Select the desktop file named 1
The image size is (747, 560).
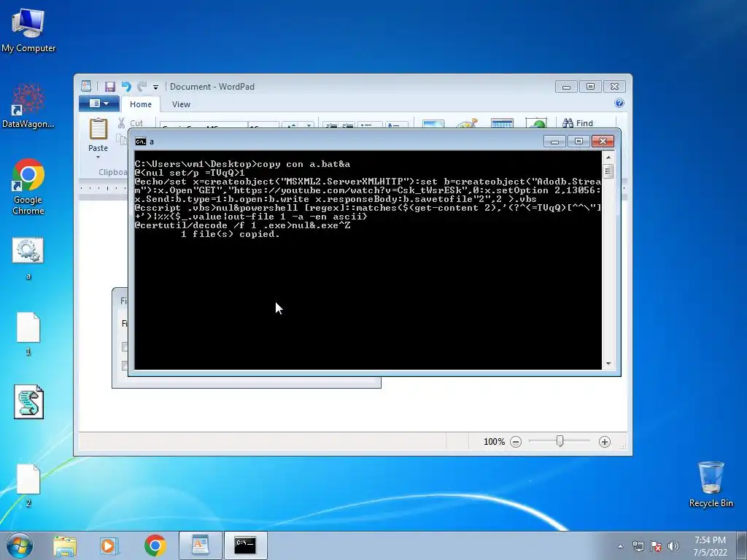[x=28, y=334]
